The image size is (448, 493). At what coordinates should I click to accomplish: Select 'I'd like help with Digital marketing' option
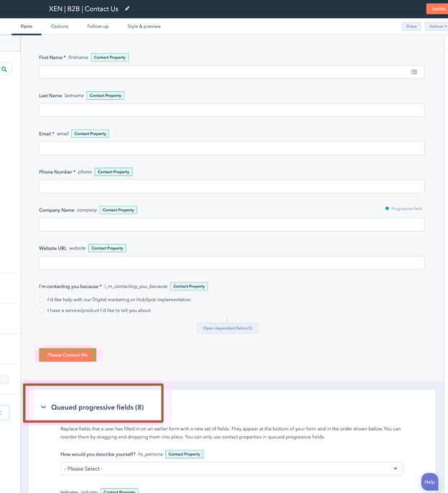coord(42,300)
